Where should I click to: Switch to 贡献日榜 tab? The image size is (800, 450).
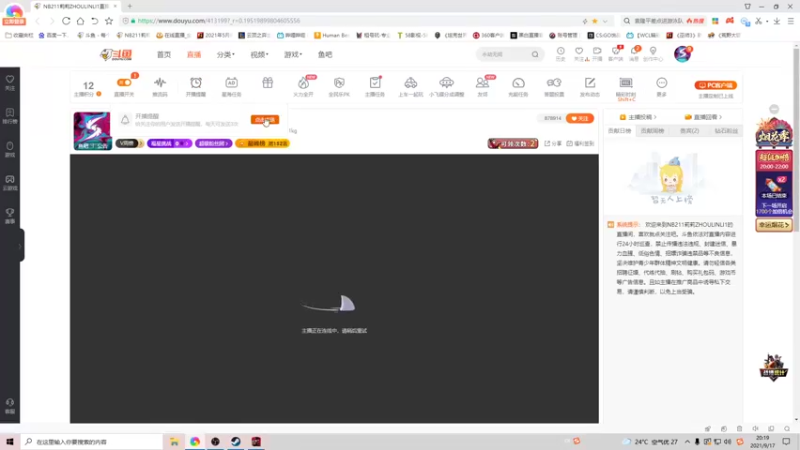coord(620,131)
